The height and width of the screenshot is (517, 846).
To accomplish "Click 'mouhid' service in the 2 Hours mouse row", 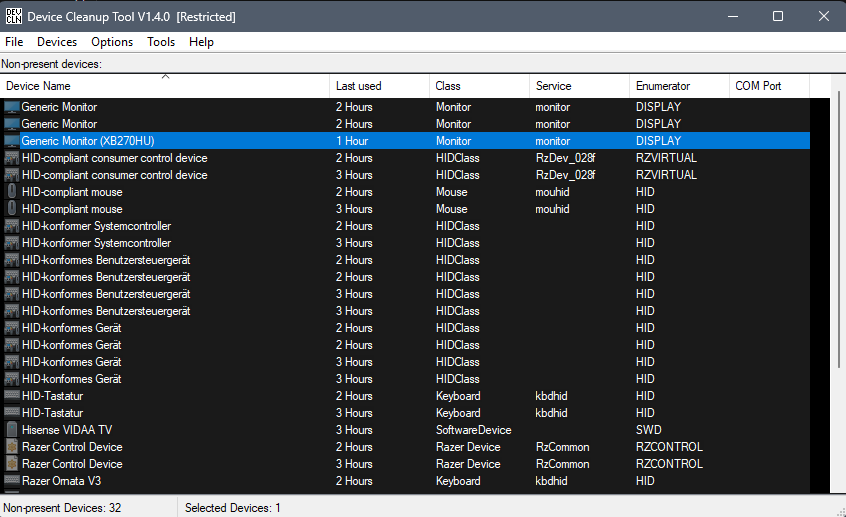I will tap(552, 192).
